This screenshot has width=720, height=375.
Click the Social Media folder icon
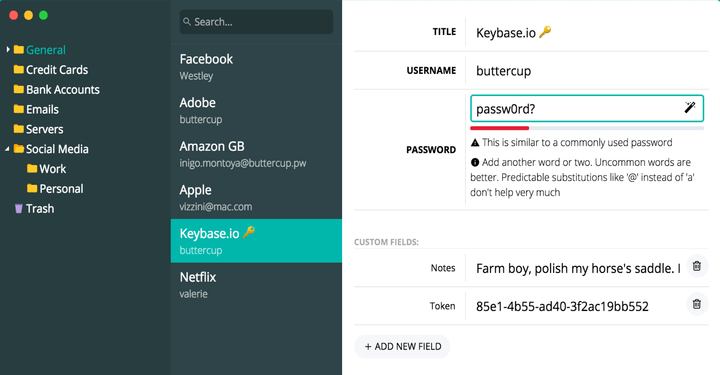pos(19,149)
